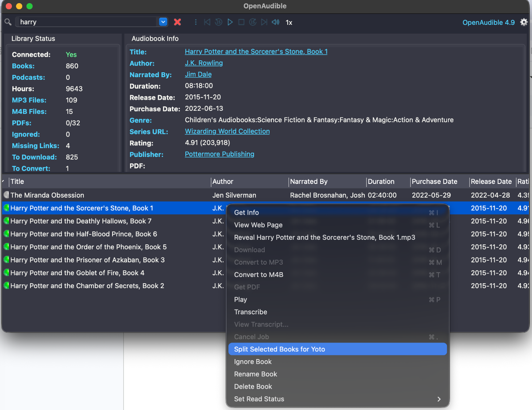
Task: Choose Convert to M4B
Action: (337, 275)
